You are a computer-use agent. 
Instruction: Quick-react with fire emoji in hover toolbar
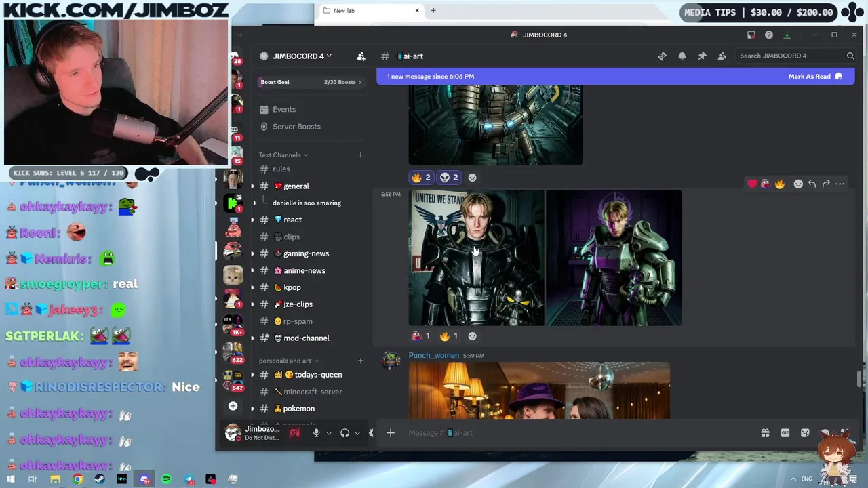tap(780, 184)
